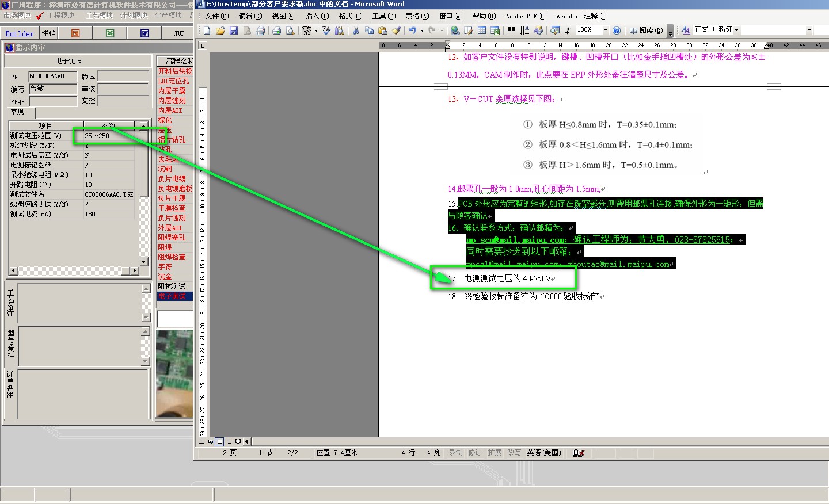Open the Adobe PDF(B) menu
This screenshot has width=829, height=504.
(x=526, y=16)
